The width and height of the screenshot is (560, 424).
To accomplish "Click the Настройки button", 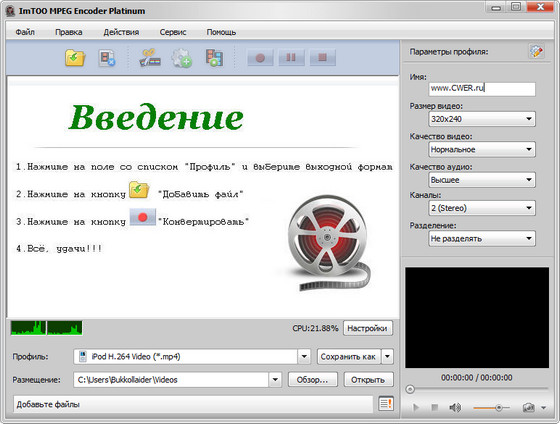I will click(368, 328).
